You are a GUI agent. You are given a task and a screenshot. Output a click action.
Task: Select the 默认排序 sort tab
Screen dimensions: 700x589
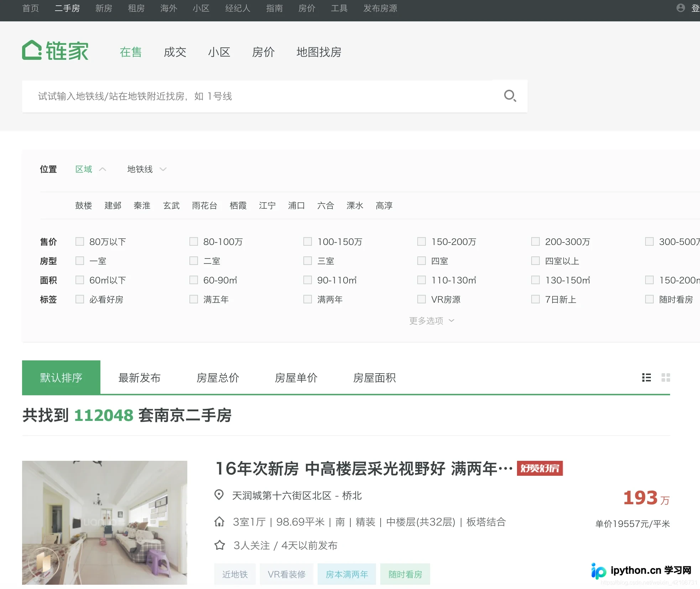[61, 377]
